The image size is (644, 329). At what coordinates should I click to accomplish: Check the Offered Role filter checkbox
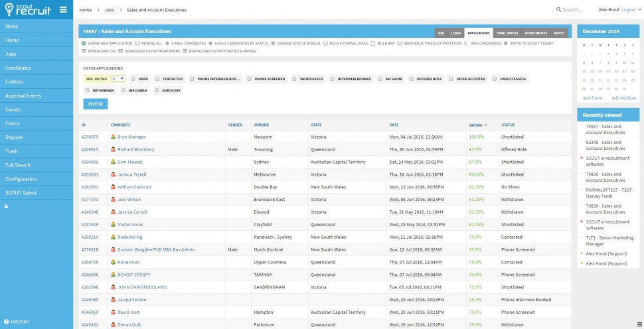click(x=411, y=79)
